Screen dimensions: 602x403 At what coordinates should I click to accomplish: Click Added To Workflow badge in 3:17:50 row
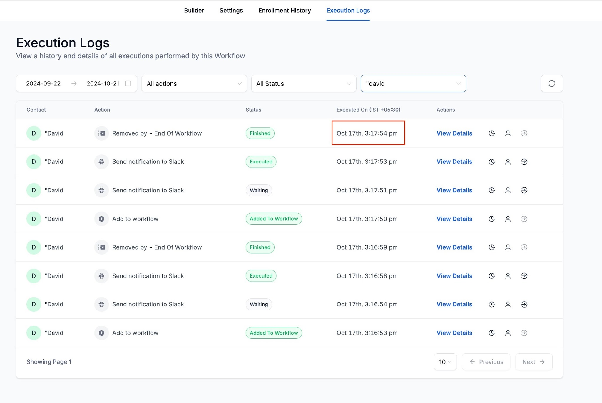[x=274, y=219]
